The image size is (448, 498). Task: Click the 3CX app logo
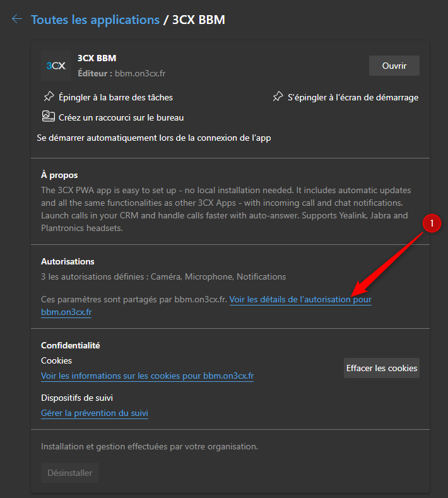pyautogui.click(x=56, y=66)
